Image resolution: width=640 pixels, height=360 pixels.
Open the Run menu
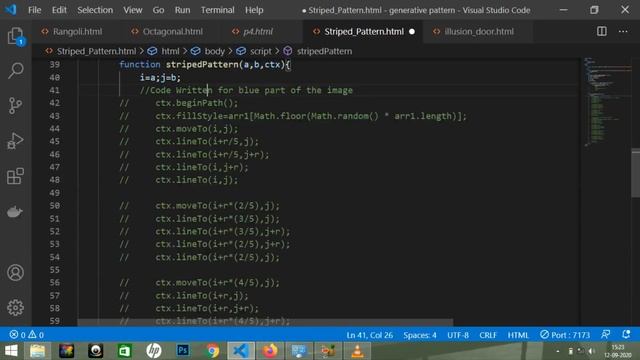click(182, 10)
